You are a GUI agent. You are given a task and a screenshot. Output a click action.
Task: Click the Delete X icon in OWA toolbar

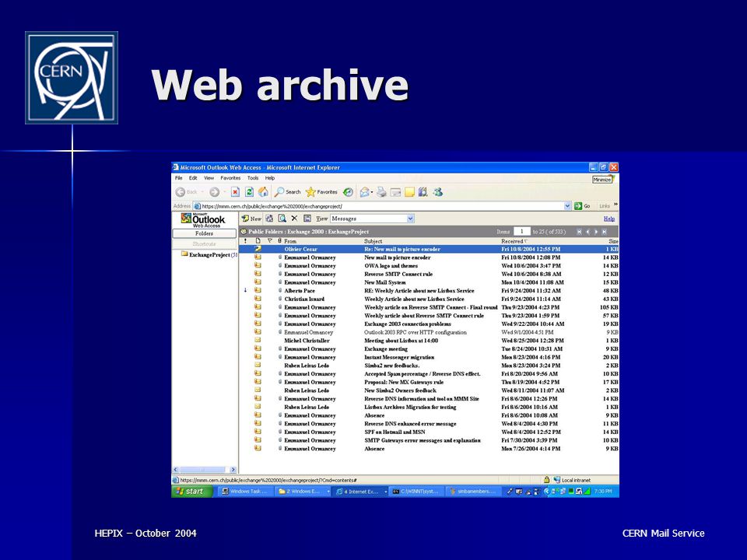[x=294, y=219]
